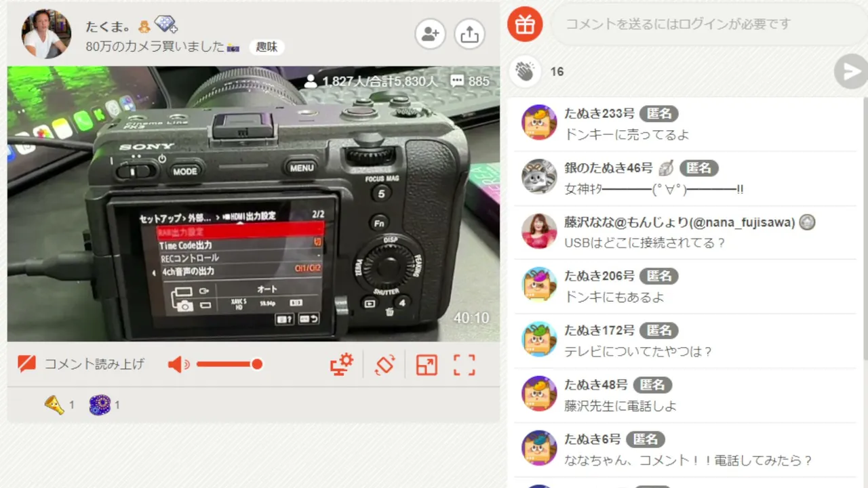Click 匿名 badge beside たぬき48号
The height and width of the screenshot is (488, 868).
[x=652, y=385]
